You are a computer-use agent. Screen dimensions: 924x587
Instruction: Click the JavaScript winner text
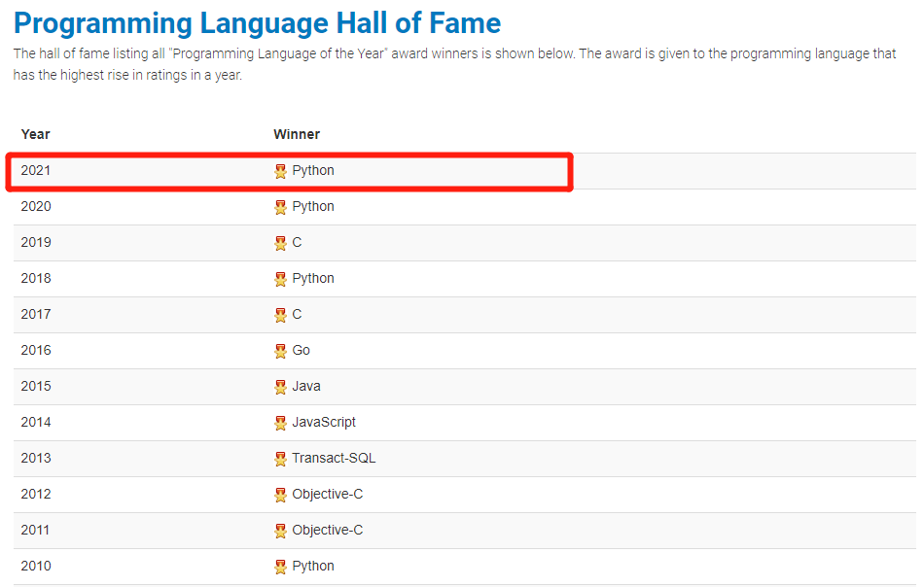coord(324,422)
